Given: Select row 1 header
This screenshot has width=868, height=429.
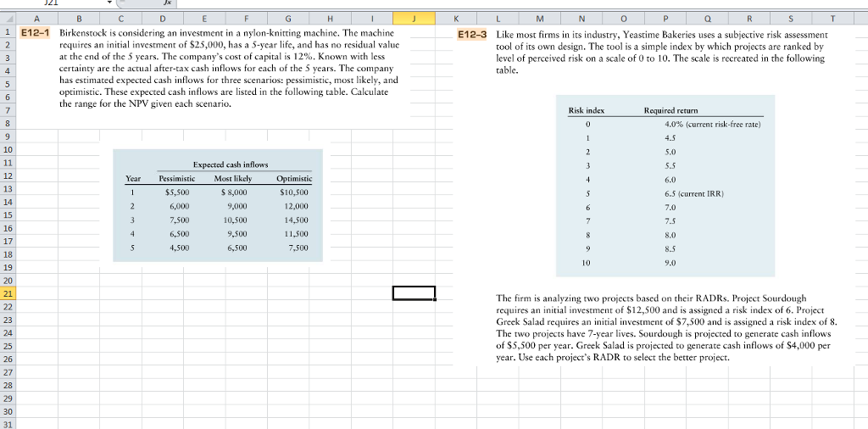Looking at the screenshot, I should pos(8,33).
